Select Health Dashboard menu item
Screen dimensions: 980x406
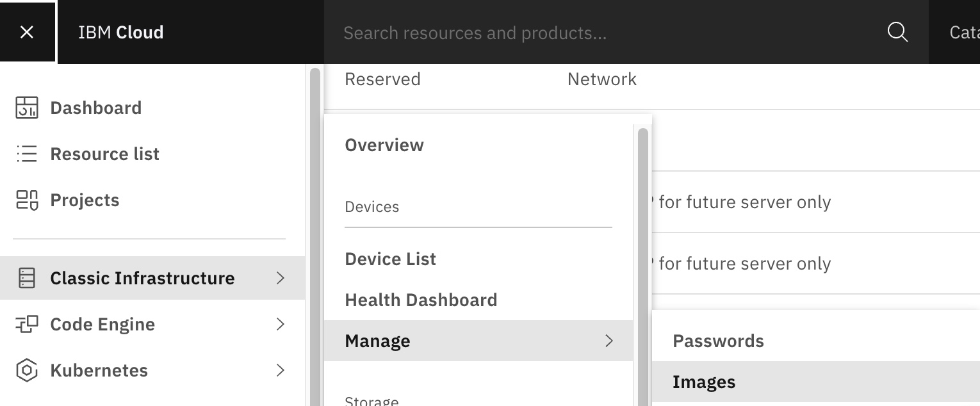[x=421, y=300]
